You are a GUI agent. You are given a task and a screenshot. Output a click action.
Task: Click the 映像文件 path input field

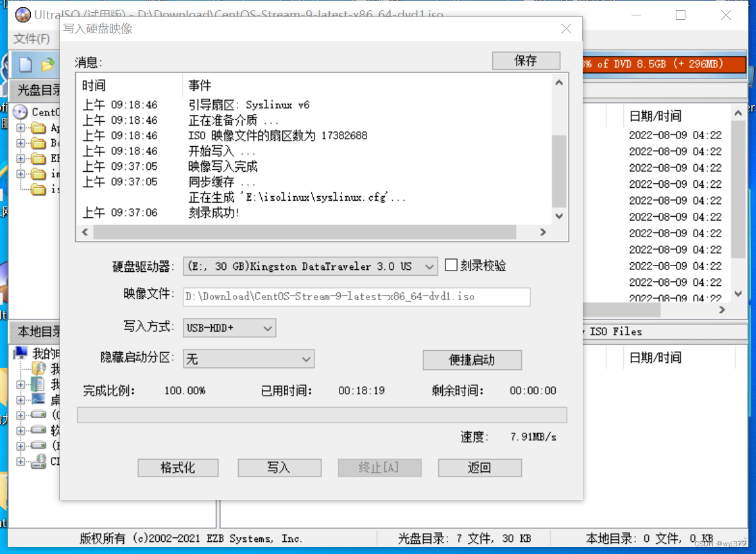tap(357, 297)
